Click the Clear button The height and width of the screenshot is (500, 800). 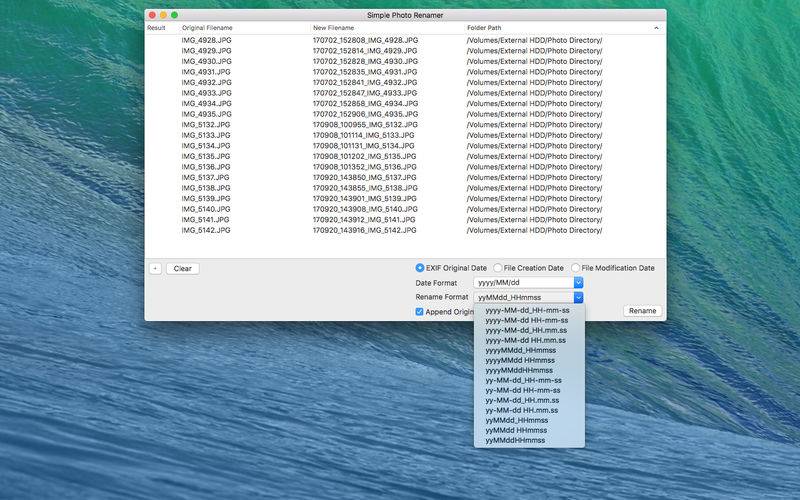(182, 268)
